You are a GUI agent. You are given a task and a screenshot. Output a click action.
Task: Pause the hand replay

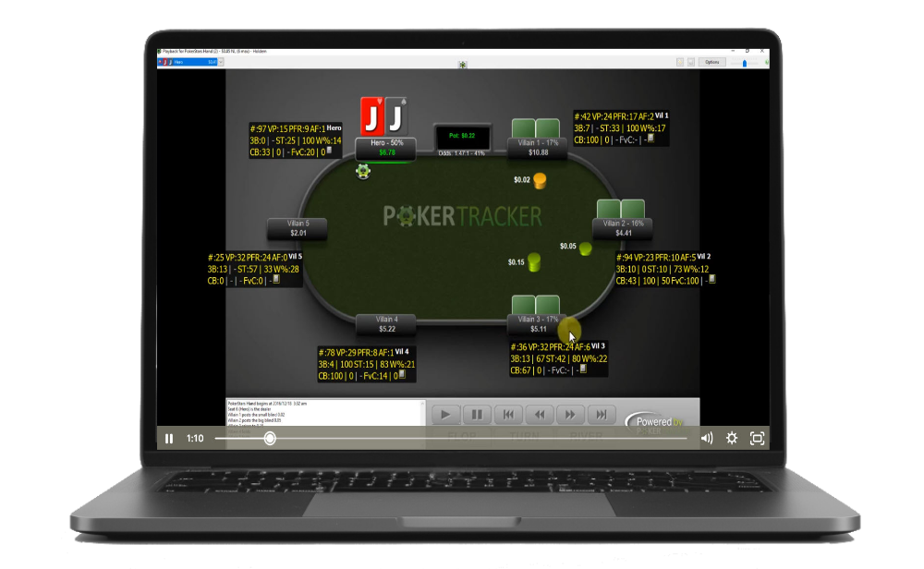(476, 415)
